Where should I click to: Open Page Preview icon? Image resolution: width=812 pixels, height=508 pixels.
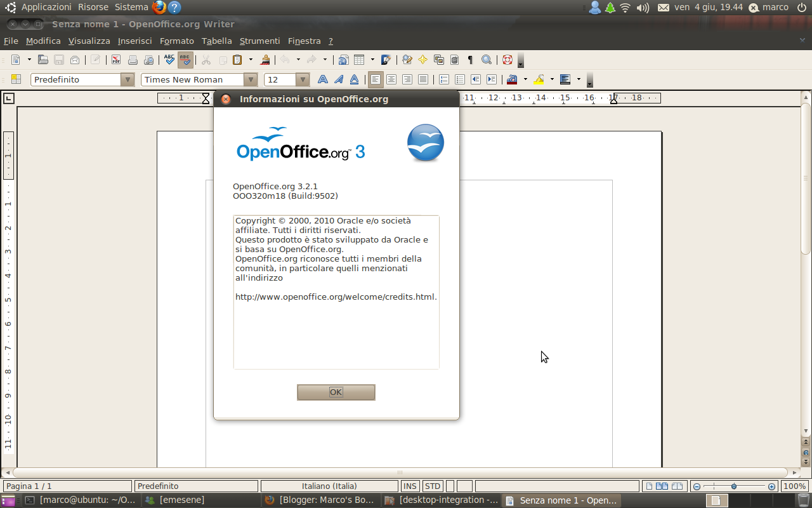(x=148, y=60)
